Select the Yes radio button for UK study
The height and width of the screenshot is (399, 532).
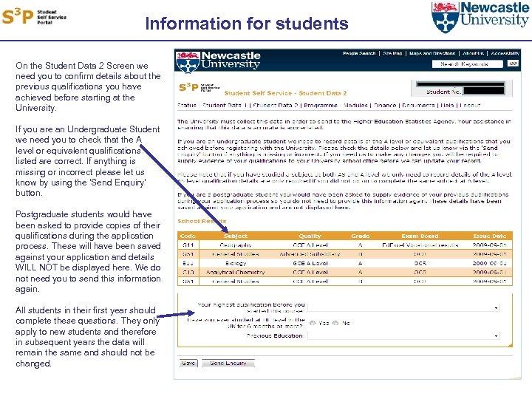312,323
